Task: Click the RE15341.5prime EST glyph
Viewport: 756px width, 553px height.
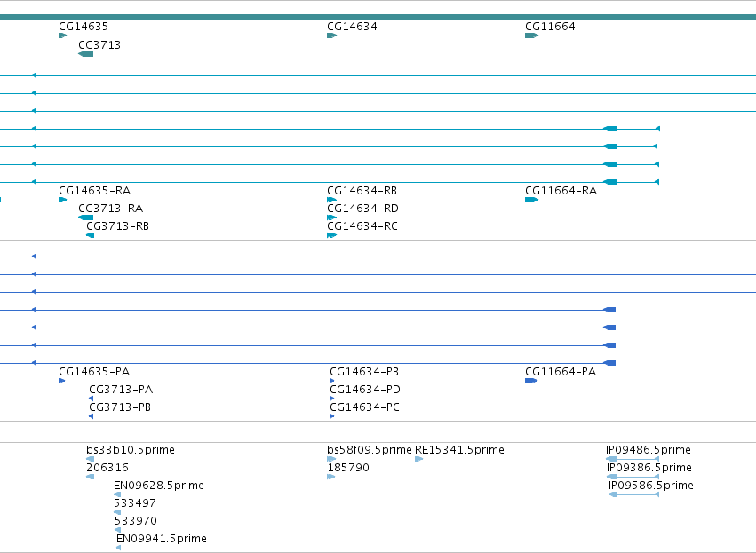Action: click(x=419, y=459)
